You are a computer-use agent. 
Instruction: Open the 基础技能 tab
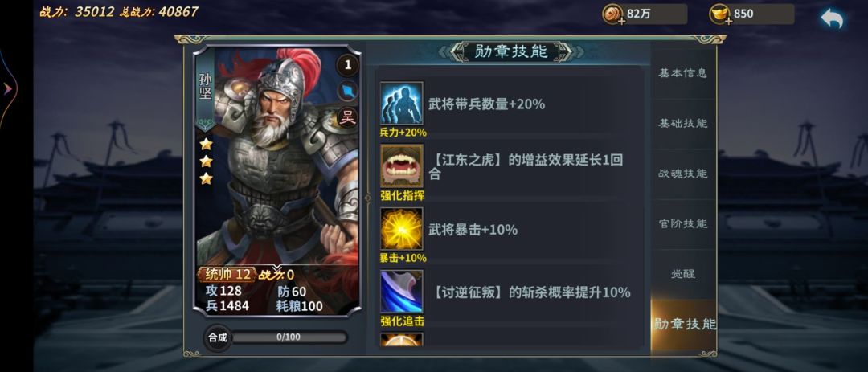click(682, 124)
